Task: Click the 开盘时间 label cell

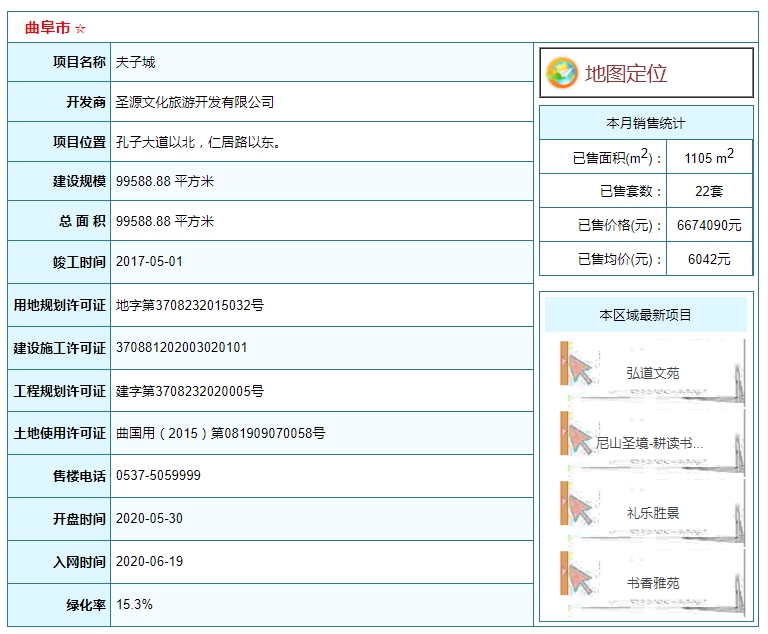Action: [59, 519]
